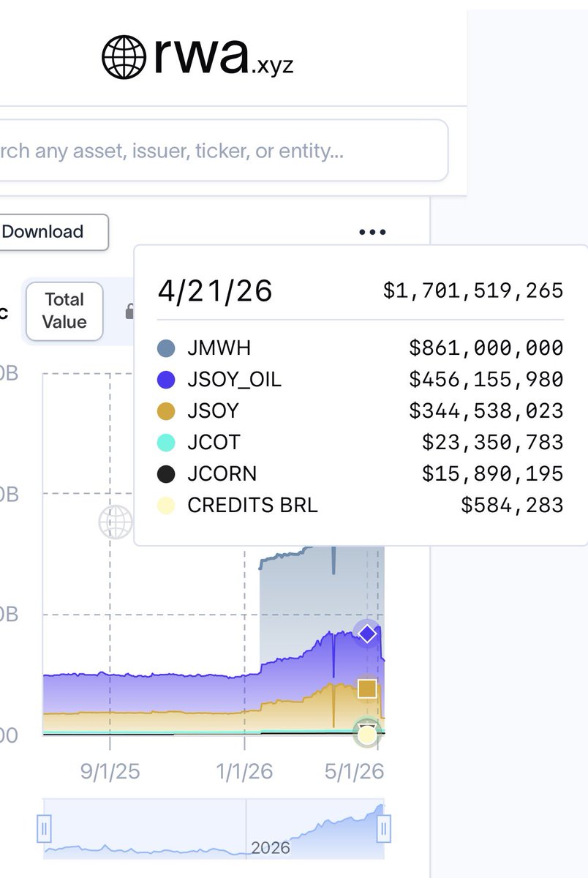Click the Download button
The image size is (588, 878).
point(48,232)
